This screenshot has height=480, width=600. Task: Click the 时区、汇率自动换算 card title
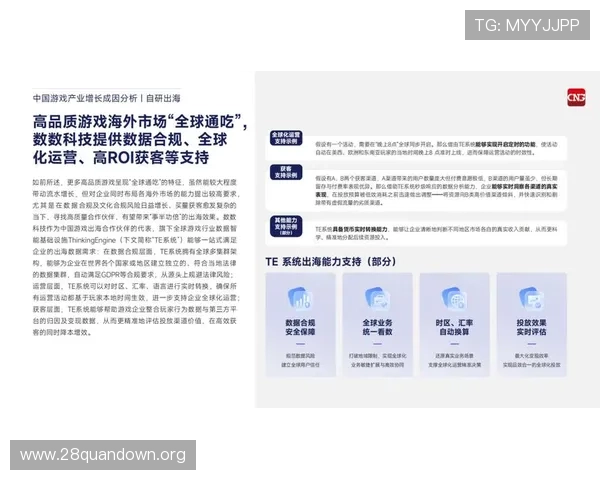454,327
